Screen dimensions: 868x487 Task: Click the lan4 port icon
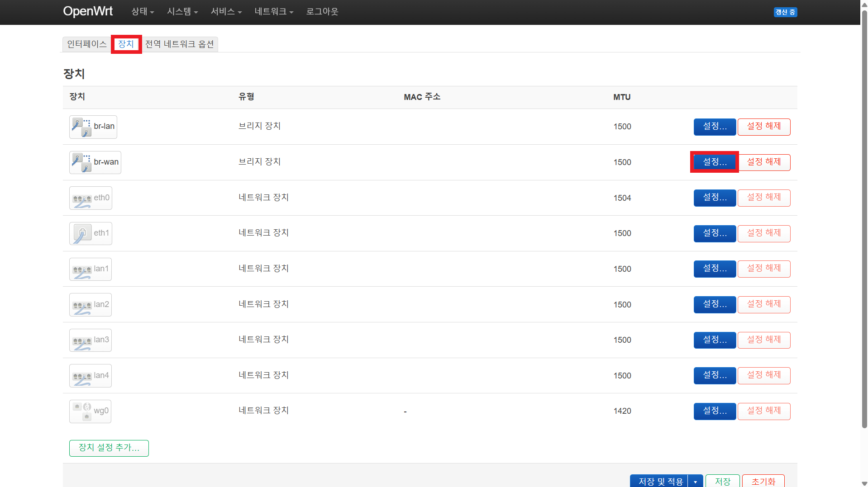82,376
